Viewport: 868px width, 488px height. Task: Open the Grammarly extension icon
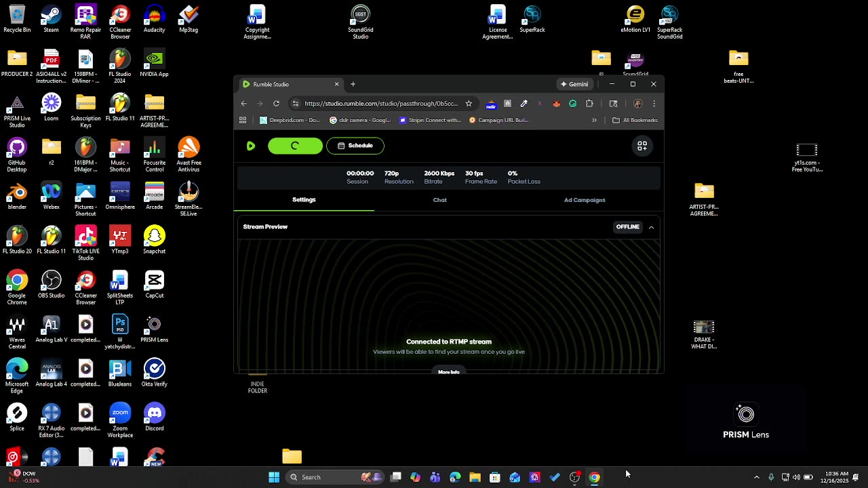pyautogui.click(x=573, y=104)
